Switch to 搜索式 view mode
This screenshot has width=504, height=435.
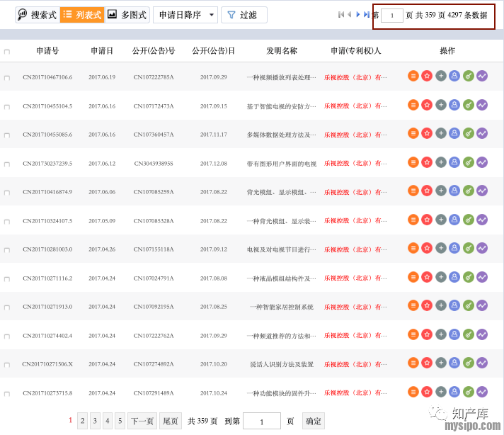click(37, 15)
